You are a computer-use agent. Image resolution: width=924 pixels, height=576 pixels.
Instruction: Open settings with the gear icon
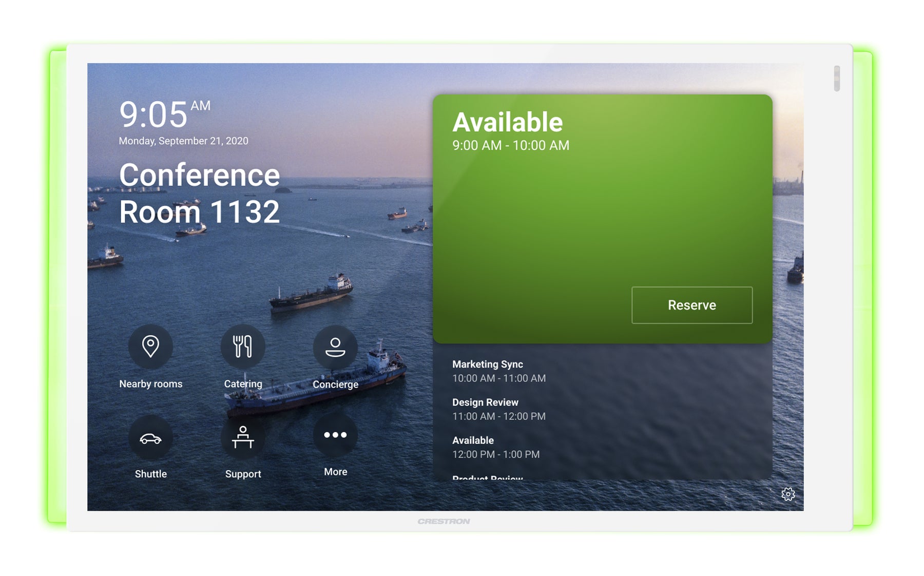coord(788,494)
